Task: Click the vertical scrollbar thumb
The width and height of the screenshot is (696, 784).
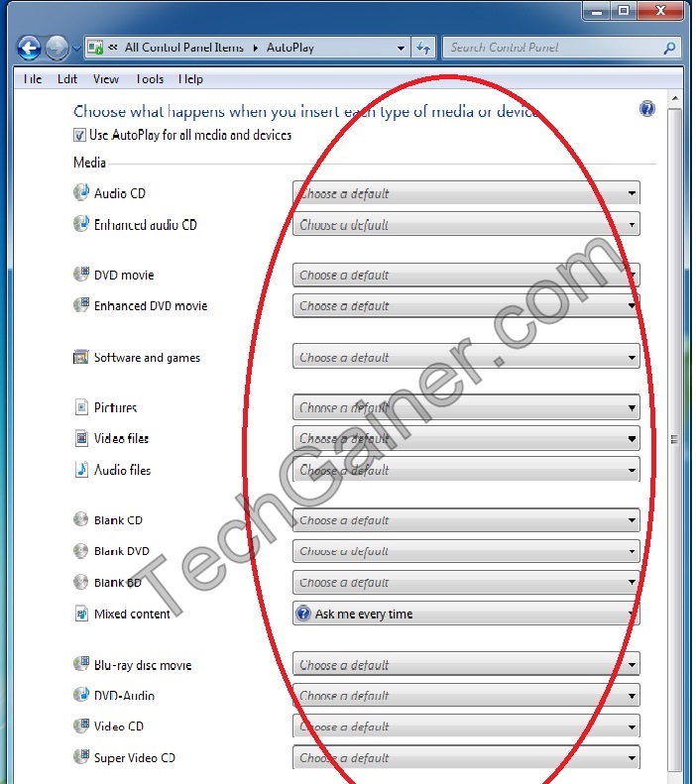Action: 675,438
